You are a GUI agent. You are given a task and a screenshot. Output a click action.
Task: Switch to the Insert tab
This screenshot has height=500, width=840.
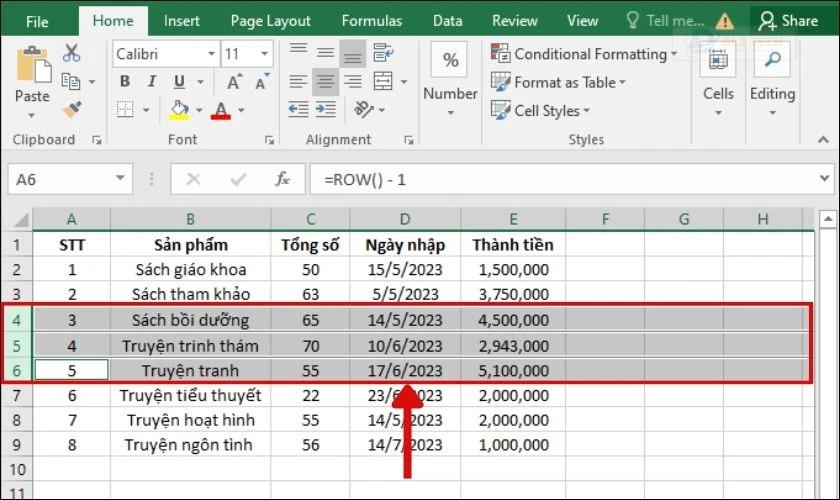click(x=182, y=21)
